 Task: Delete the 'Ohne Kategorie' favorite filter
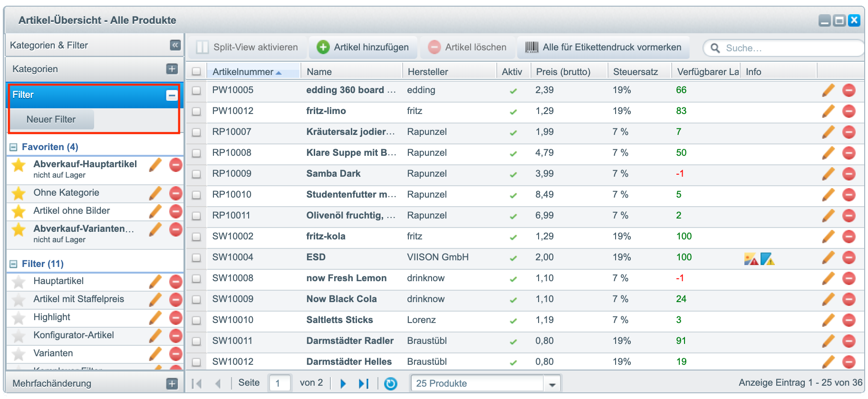pyautogui.click(x=175, y=193)
